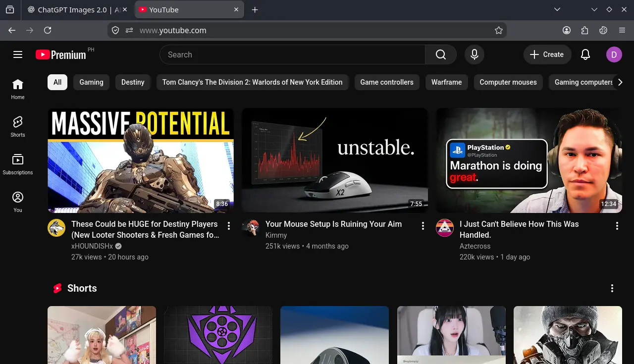Open the Short with purple emblem logo
634x364 pixels.
[218, 335]
